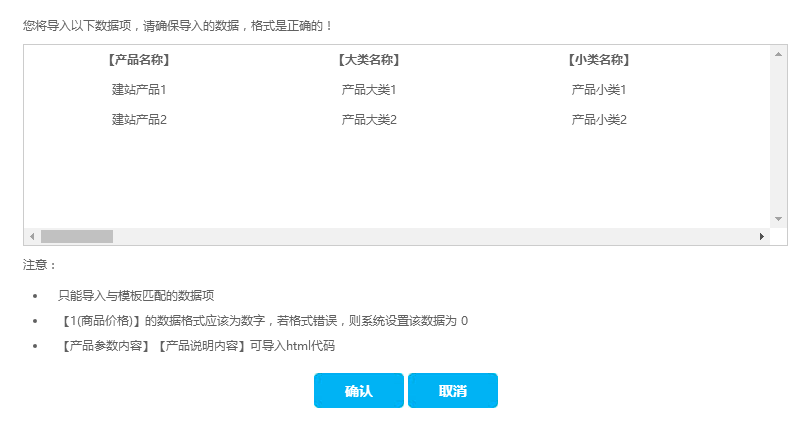Select the 【产品名称】 column header
This screenshot has height=423, width=798.
point(139,60)
